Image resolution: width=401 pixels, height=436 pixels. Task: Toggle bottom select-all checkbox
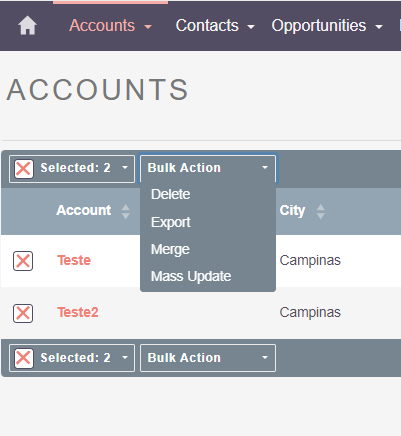tap(24, 358)
